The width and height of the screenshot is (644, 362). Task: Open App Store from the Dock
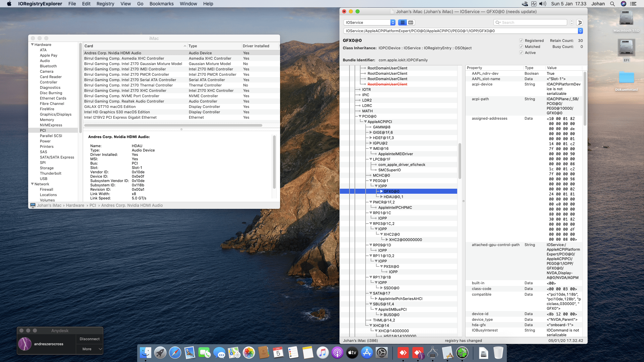coord(367,353)
